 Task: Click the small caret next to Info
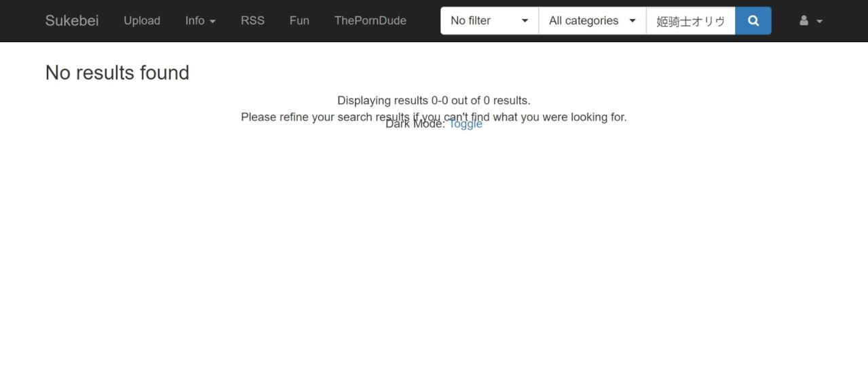coord(213,21)
